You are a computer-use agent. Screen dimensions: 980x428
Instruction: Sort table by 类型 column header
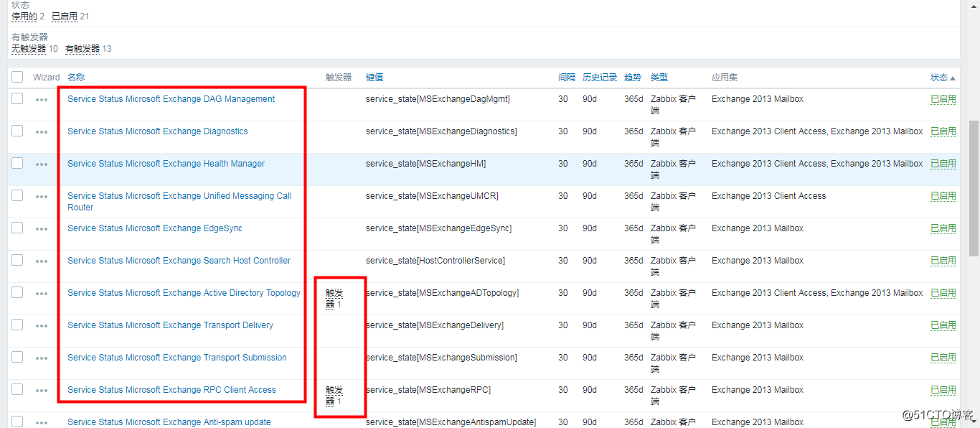tap(659, 78)
